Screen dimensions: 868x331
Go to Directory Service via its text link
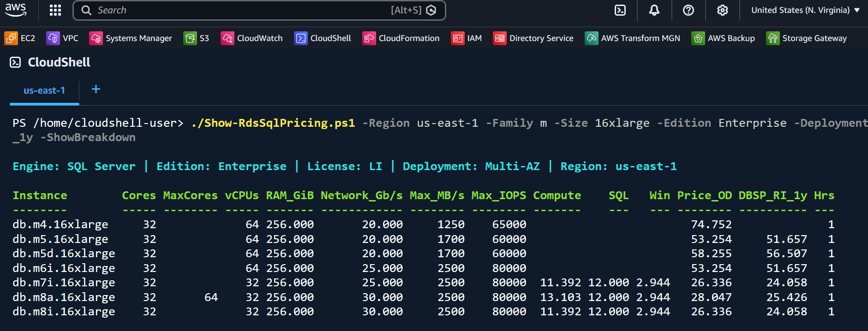pyautogui.click(x=541, y=38)
